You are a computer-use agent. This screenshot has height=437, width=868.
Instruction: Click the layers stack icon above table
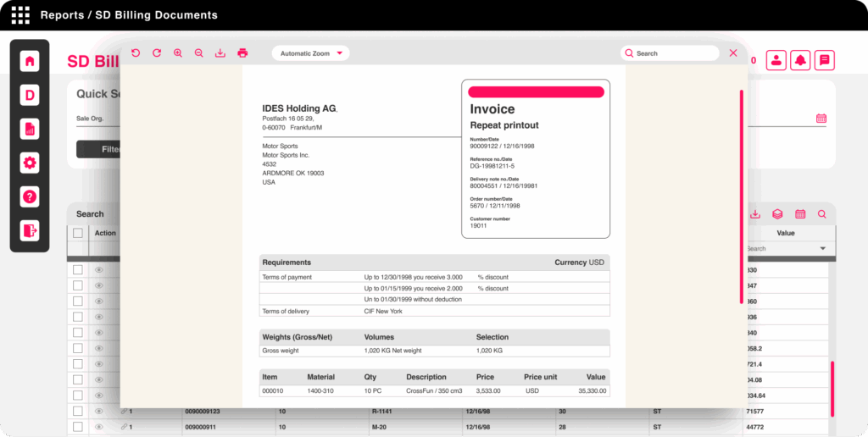777,214
